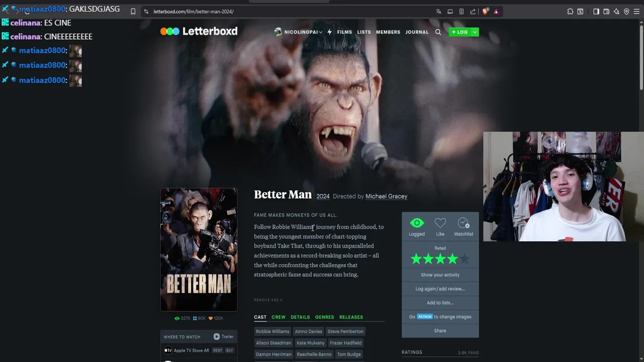Switch to the DETAILS tab
This screenshot has width=644, height=362.
(300, 317)
